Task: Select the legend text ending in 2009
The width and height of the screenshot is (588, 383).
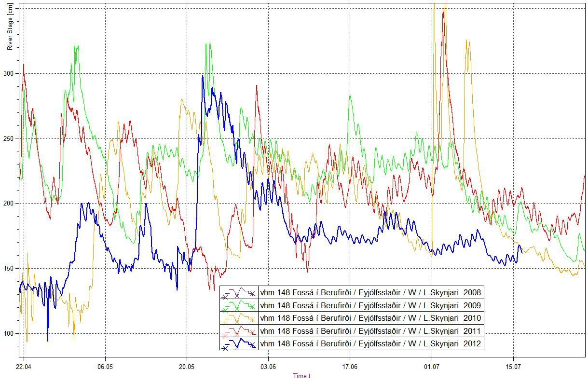Action: pyautogui.click(x=370, y=305)
